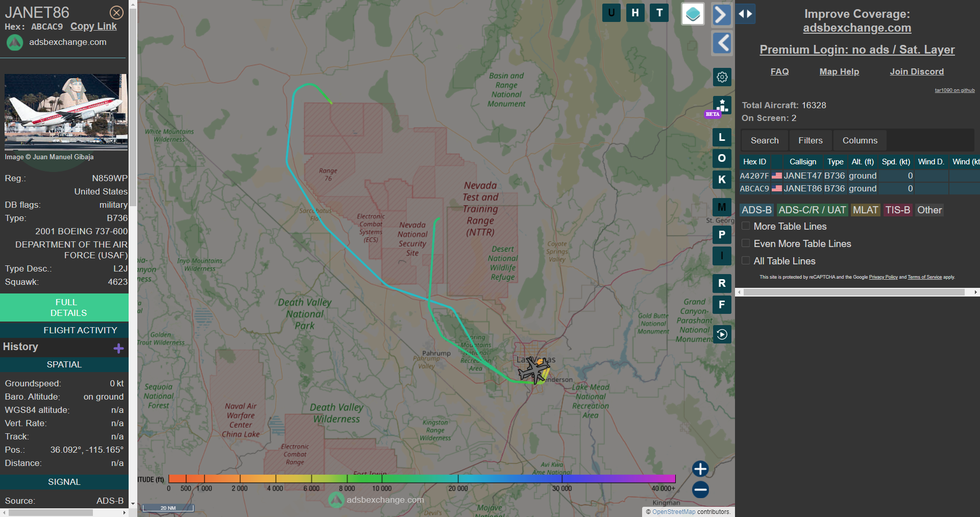Image resolution: width=980 pixels, height=517 pixels.
Task: Open Premium Login link
Action: coord(857,50)
